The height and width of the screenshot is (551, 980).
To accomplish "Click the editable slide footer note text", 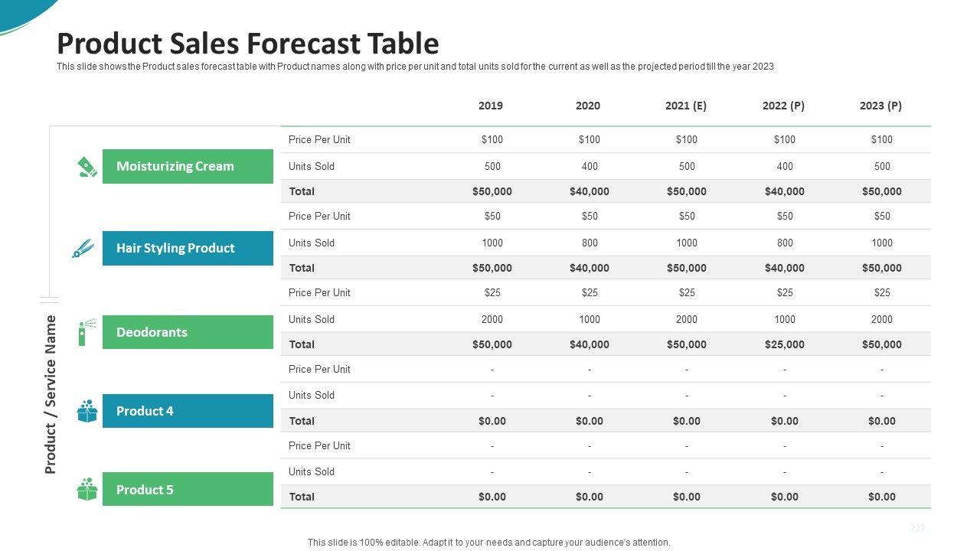I will 488,543.
